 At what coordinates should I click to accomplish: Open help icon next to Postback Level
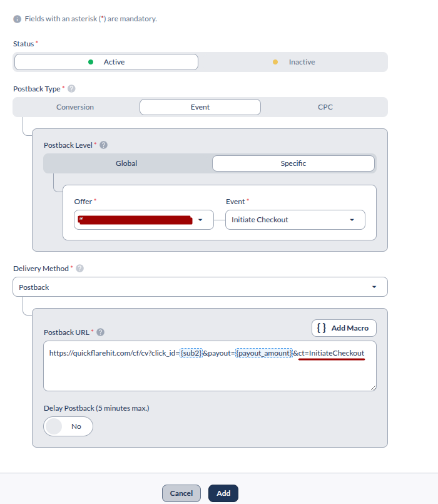[103, 145]
